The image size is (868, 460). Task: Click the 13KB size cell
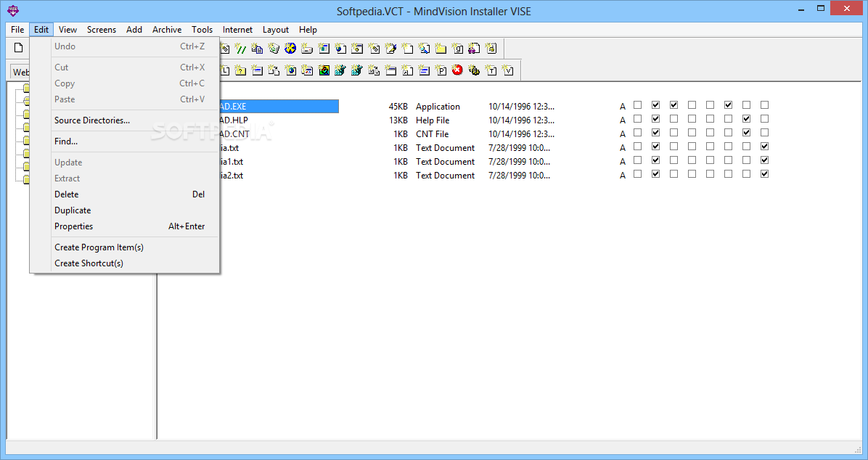tap(398, 120)
